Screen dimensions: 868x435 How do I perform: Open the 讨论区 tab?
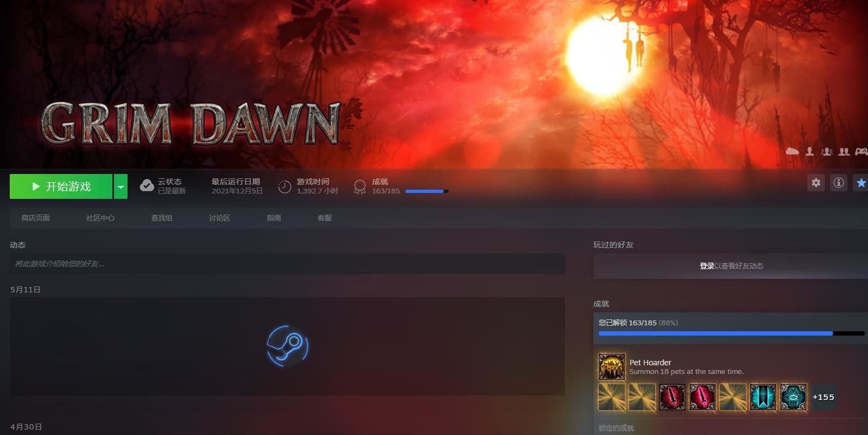pyautogui.click(x=219, y=218)
